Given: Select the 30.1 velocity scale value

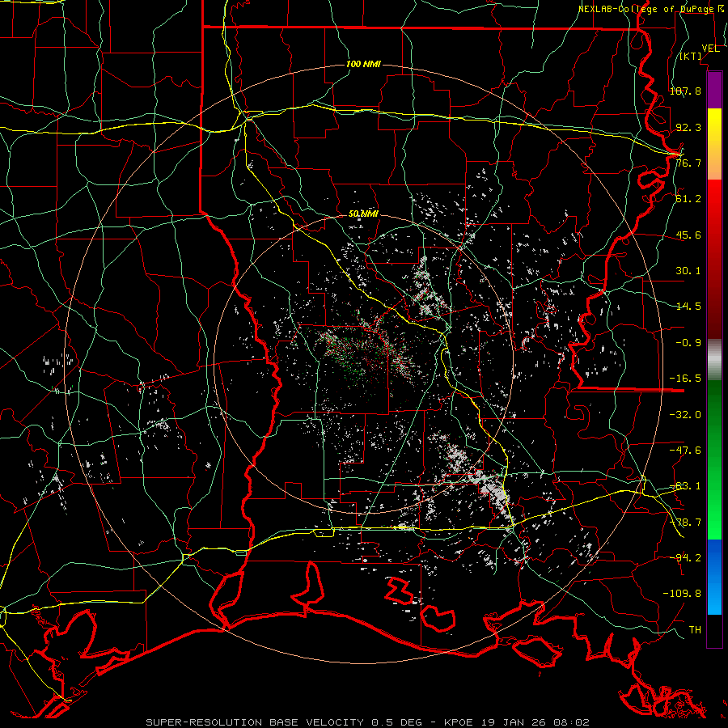Looking at the screenshot, I should (688, 271).
